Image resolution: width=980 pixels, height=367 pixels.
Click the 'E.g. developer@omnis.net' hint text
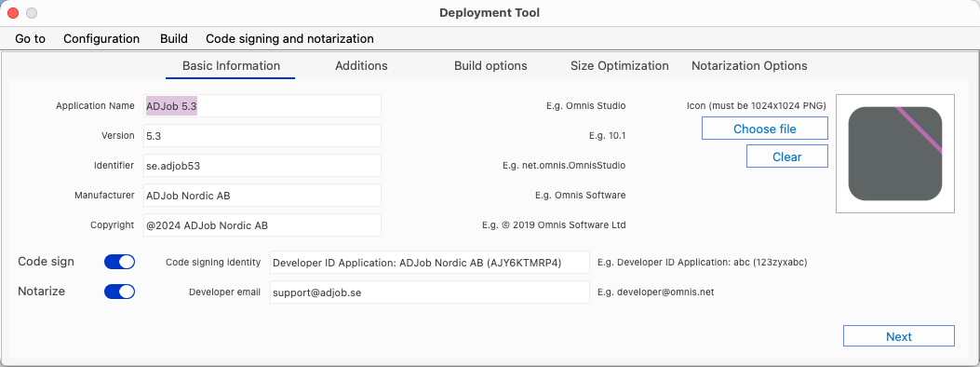point(655,292)
